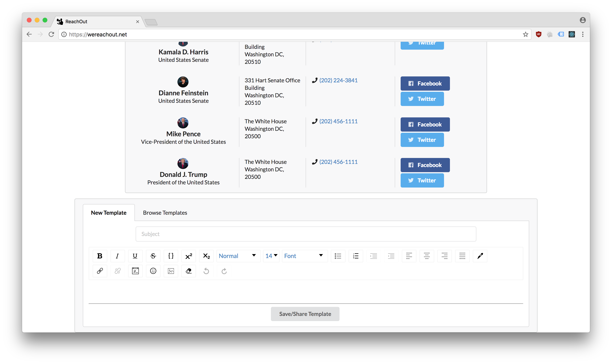
Task: Click the insert image icon
Action: click(171, 271)
